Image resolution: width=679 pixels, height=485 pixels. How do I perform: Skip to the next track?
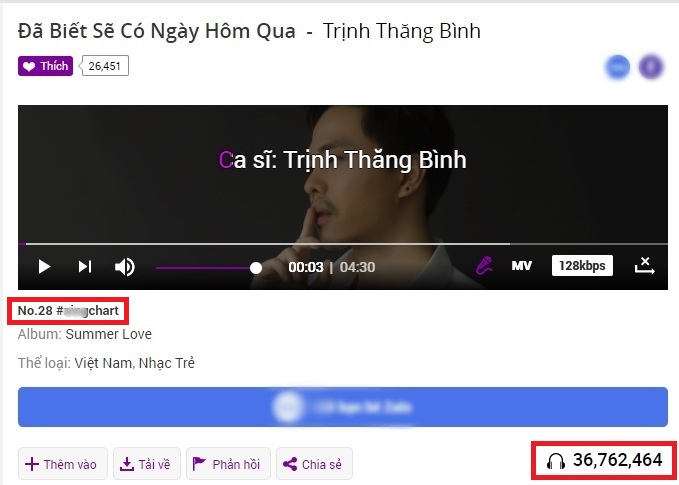[85, 267]
